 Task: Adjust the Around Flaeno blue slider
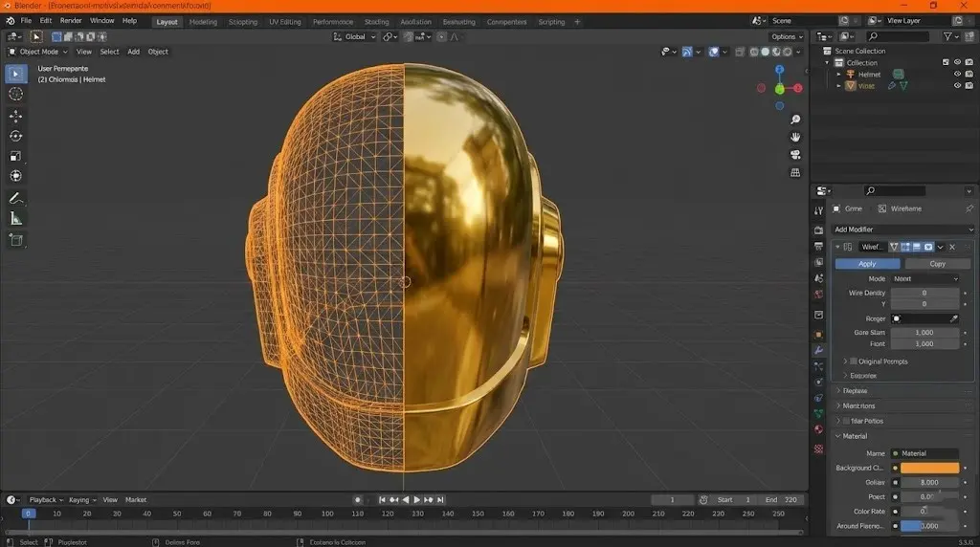pyautogui.click(x=929, y=526)
